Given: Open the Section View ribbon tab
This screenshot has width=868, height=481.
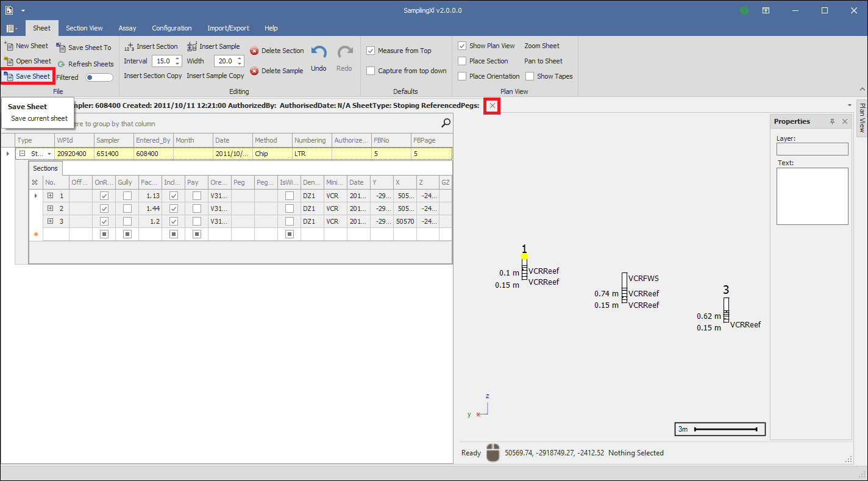Looking at the screenshot, I should tap(84, 28).
